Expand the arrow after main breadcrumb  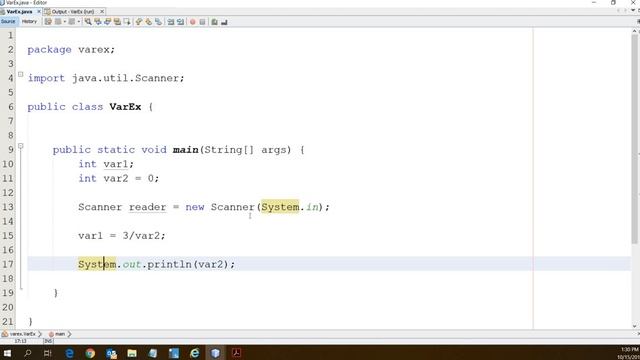coord(69,334)
